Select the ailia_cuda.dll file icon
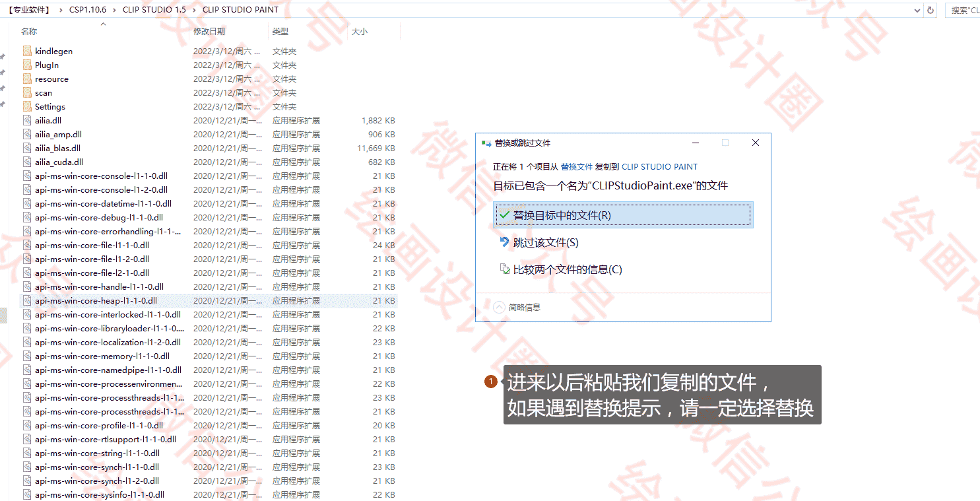The width and height of the screenshot is (980, 501). click(27, 162)
